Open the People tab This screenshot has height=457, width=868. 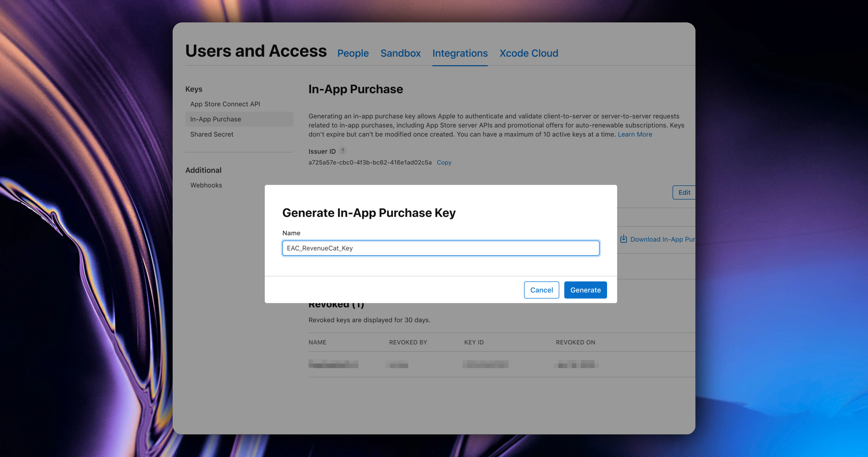click(353, 53)
